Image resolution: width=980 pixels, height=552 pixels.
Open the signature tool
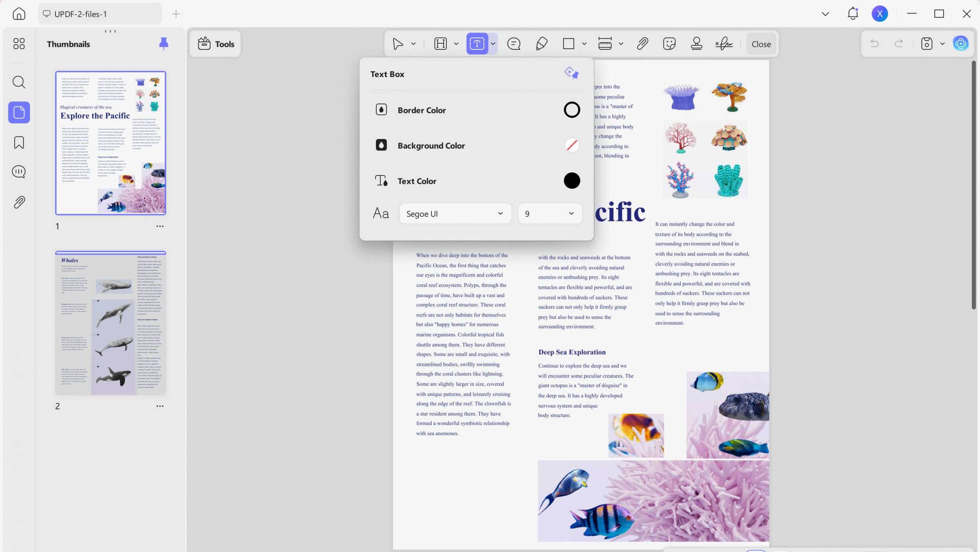[x=724, y=44]
